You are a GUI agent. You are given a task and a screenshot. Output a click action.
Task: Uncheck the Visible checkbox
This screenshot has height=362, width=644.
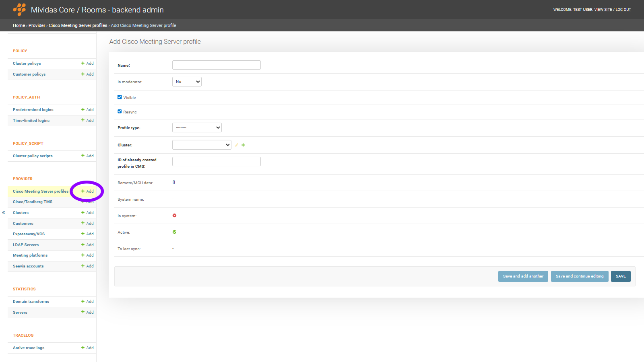click(120, 97)
